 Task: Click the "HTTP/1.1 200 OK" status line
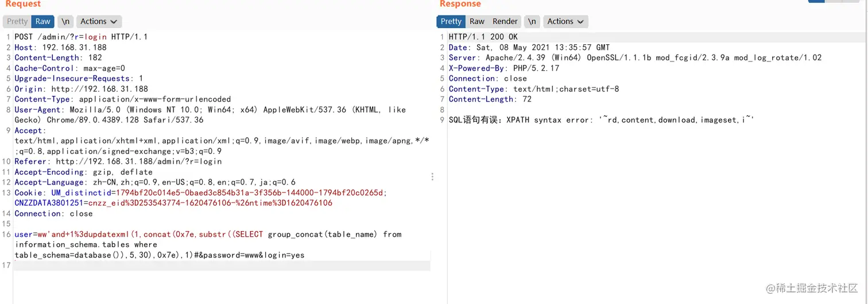pyautogui.click(x=483, y=37)
